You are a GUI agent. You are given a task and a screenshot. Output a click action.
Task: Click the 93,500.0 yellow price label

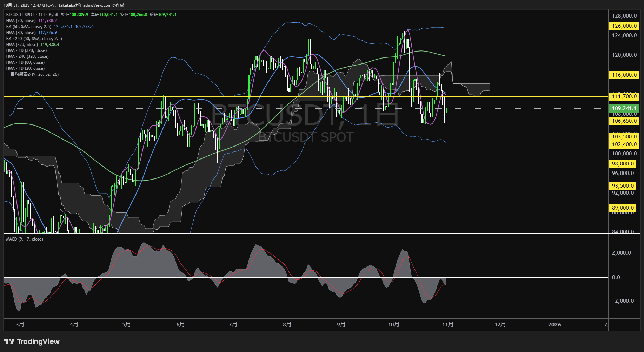click(x=623, y=186)
